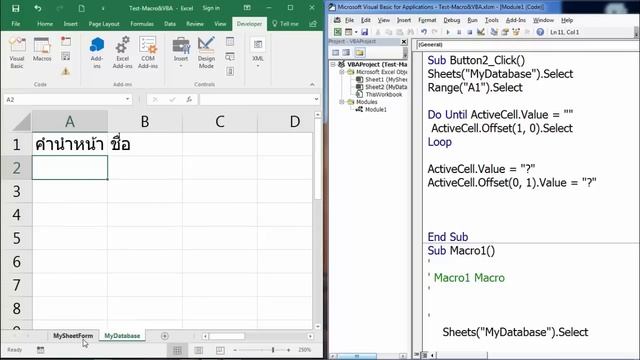Click the Excel zoom slider handle
The height and width of the screenshot is (360, 640).
pyautogui.click(x=273, y=350)
